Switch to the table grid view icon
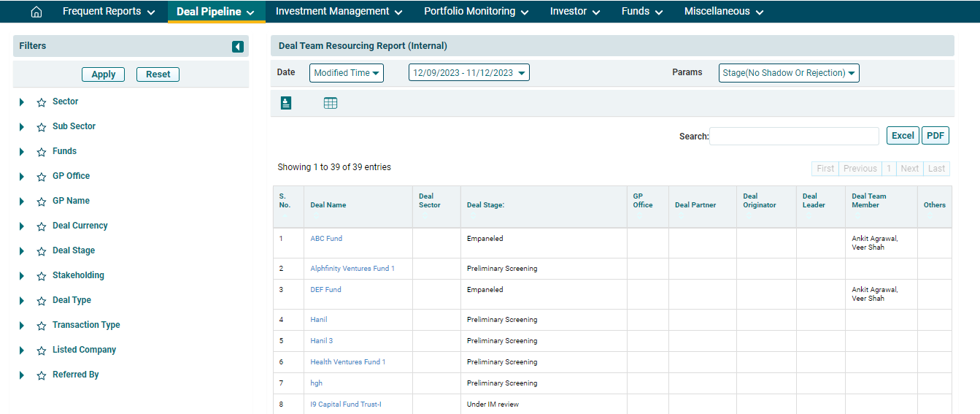This screenshot has height=414, width=980. [331, 103]
